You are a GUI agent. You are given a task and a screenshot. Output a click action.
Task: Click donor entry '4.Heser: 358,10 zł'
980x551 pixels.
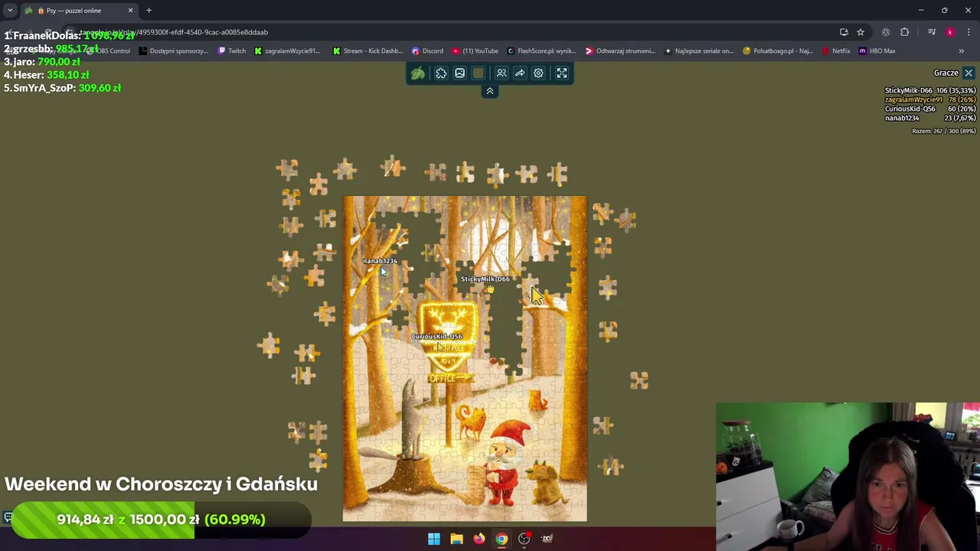pyautogui.click(x=47, y=75)
